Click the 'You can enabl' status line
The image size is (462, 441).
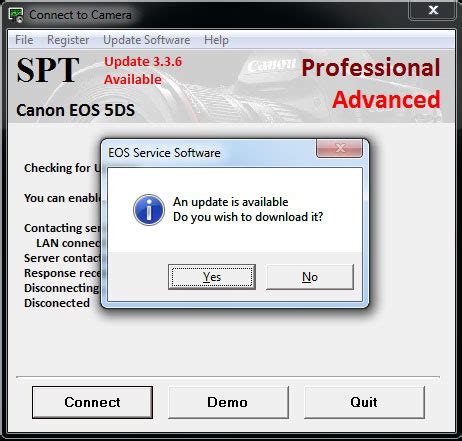[62, 198]
